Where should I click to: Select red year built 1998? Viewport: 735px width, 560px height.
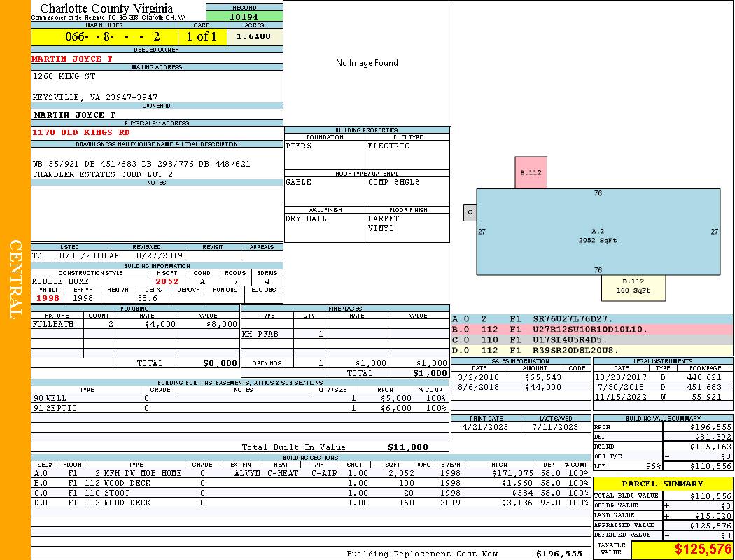pos(48,298)
